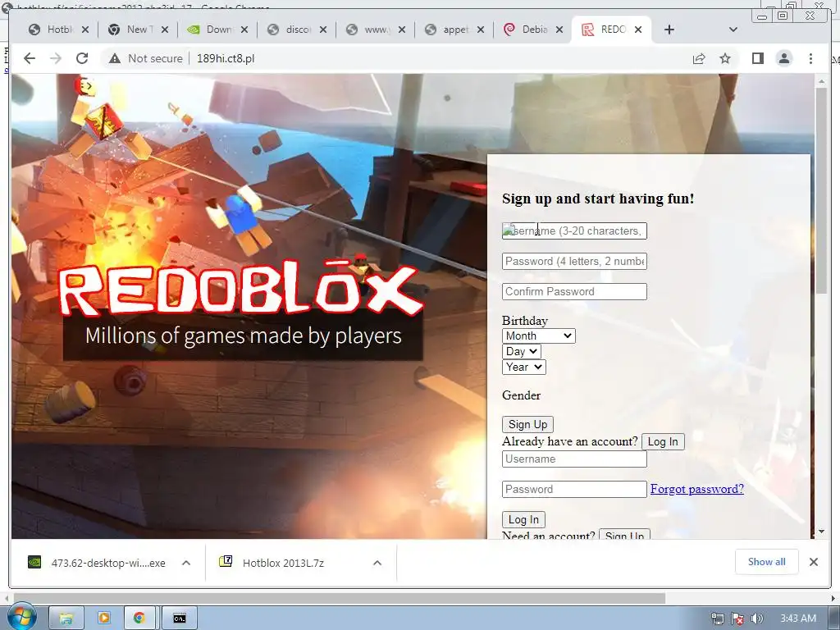
Task: Click the Log In button under Password field
Action: pyautogui.click(x=523, y=519)
